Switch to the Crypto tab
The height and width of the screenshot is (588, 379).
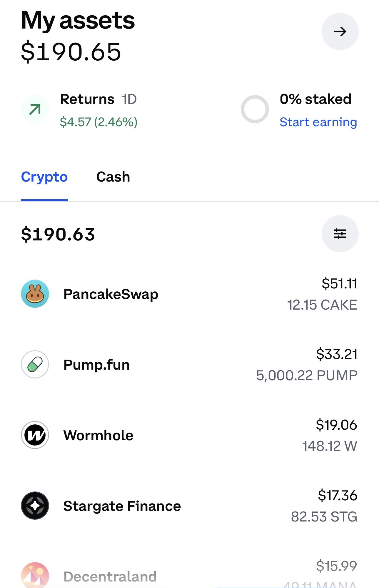point(44,177)
